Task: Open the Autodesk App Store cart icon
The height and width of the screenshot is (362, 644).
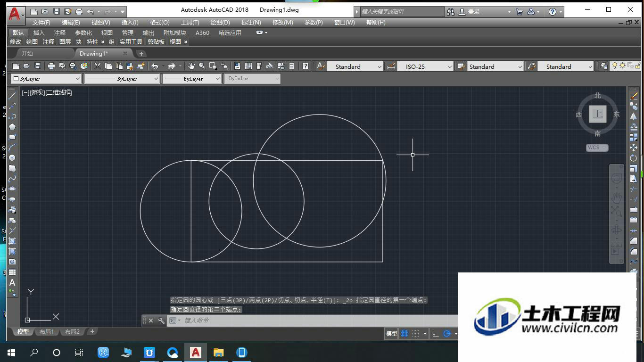Action: 520,11
